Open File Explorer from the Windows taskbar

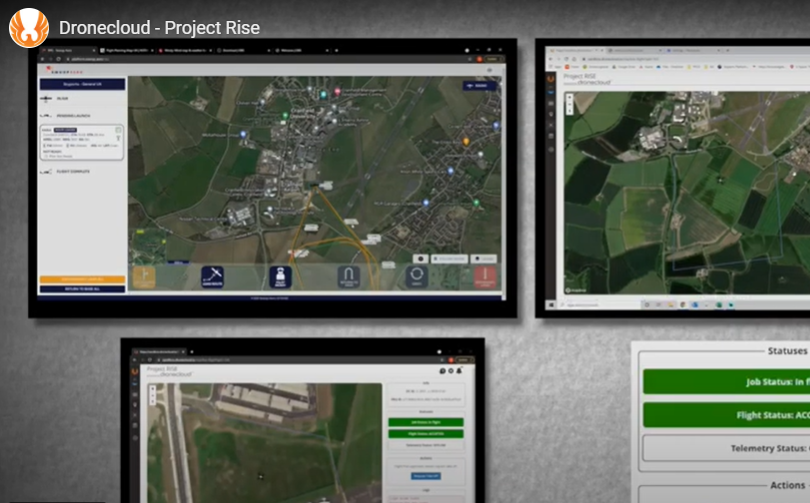[x=671, y=305]
